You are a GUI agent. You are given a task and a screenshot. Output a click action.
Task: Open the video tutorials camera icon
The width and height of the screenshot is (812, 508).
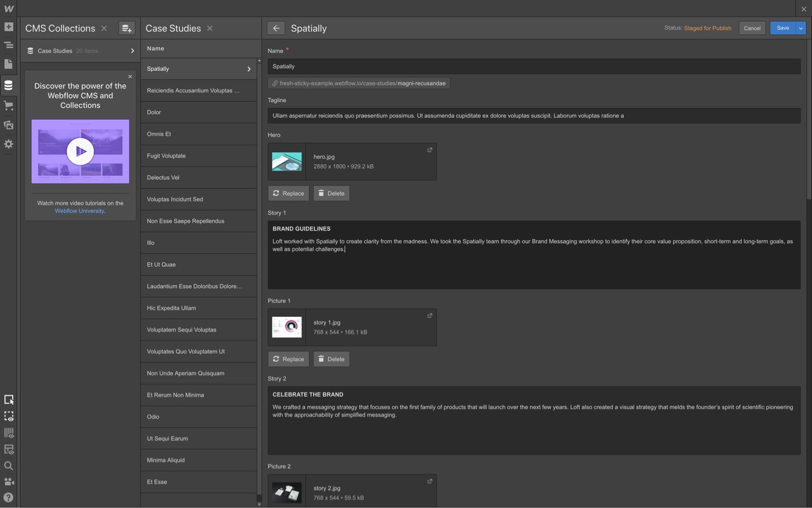click(9, 482)
